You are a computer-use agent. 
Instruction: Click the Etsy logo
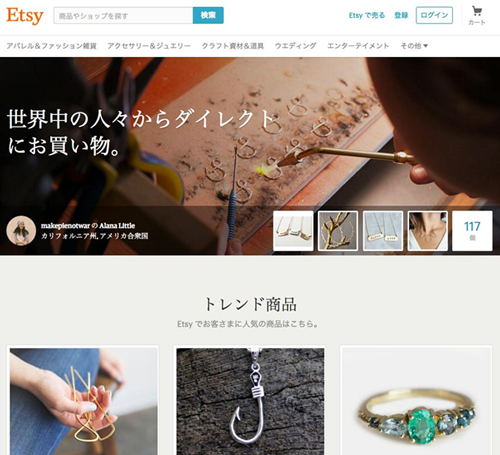25,16
